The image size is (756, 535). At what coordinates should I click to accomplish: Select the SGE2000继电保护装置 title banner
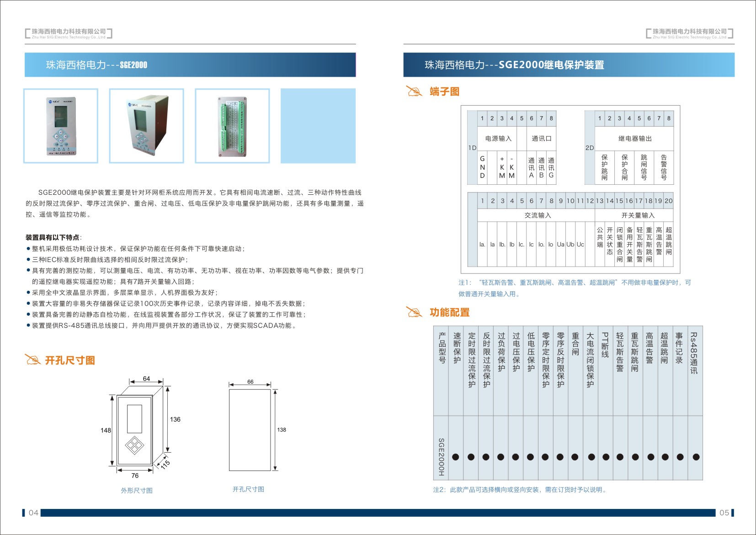(569, 65)
